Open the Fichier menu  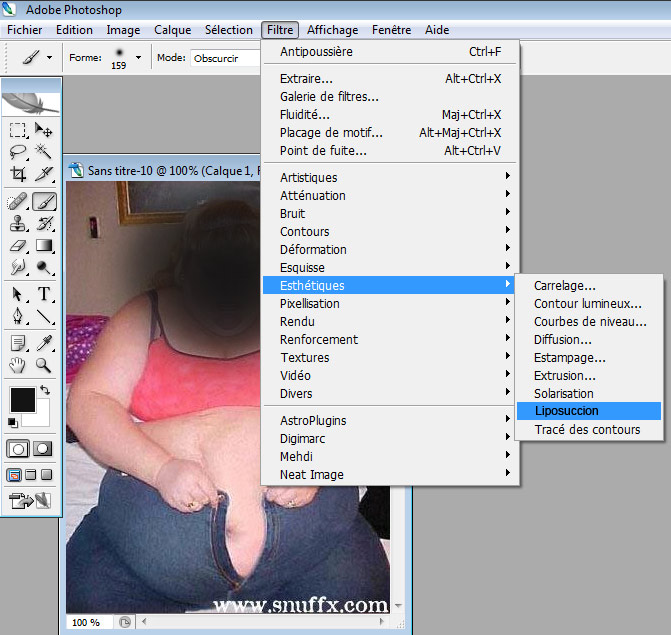pos(24,30)
